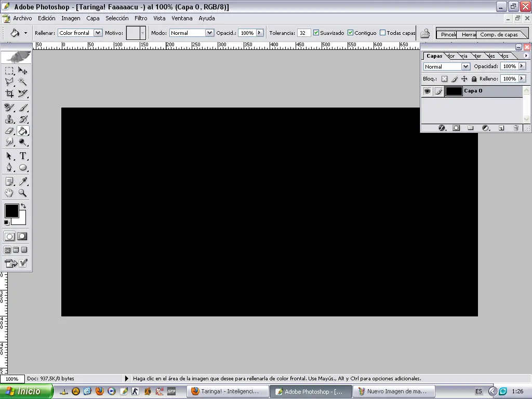
Task: Select the Burn tool
Action: (x=23, y=142)
